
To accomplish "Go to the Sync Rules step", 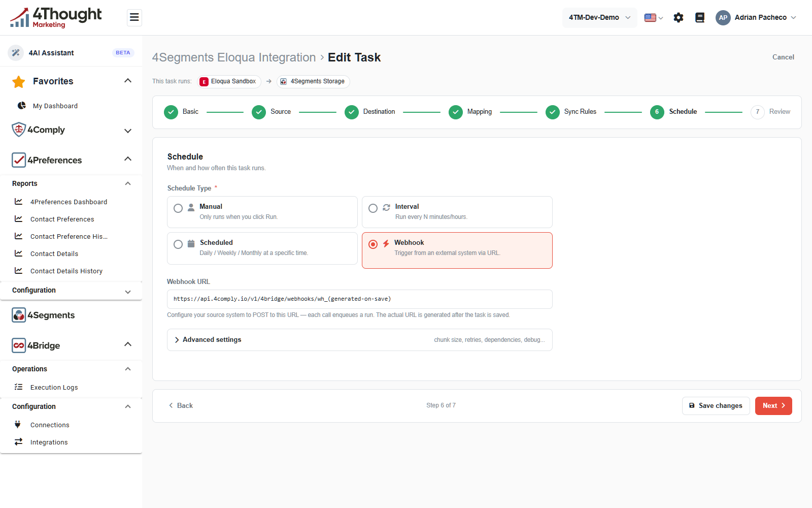I will tap(571, 112).
